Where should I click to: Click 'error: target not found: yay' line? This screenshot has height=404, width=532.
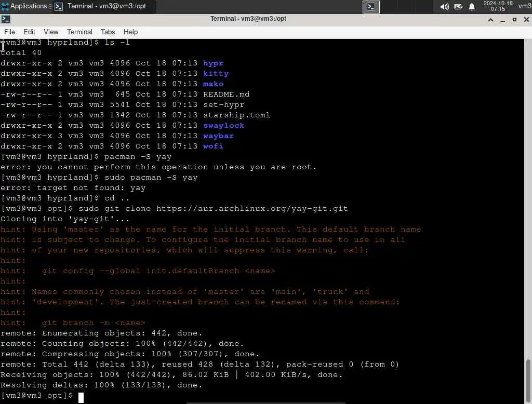(x=73, y=187)
